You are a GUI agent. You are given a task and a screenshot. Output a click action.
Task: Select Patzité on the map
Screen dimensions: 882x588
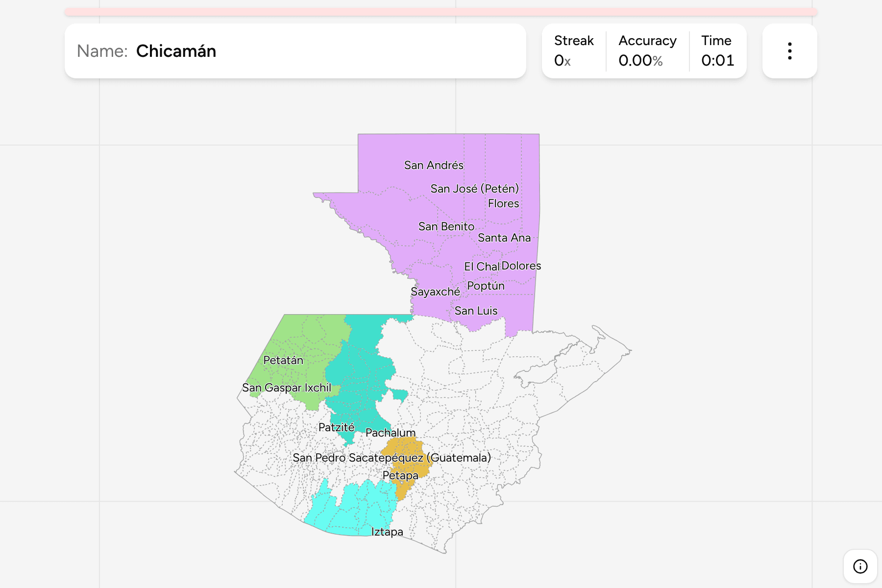click(336, 427)
